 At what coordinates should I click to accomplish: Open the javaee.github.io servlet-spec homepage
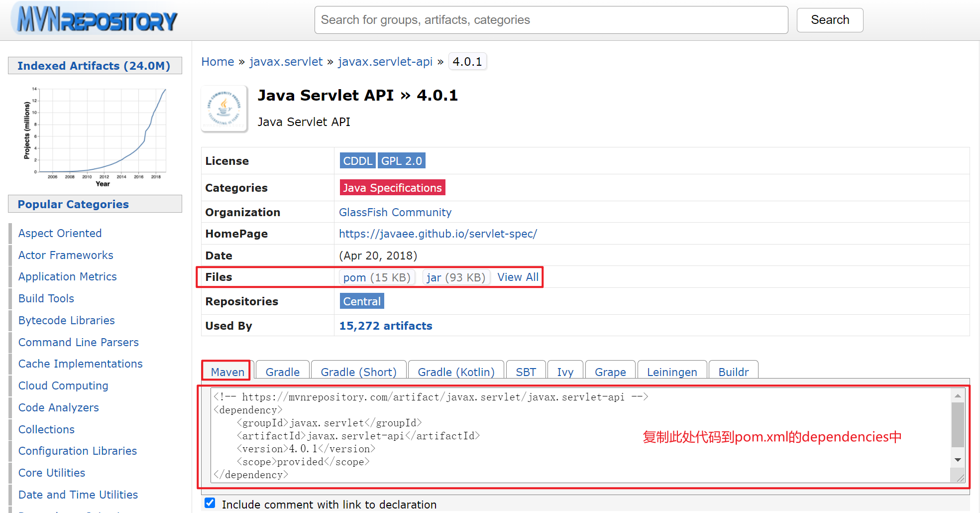438,234
